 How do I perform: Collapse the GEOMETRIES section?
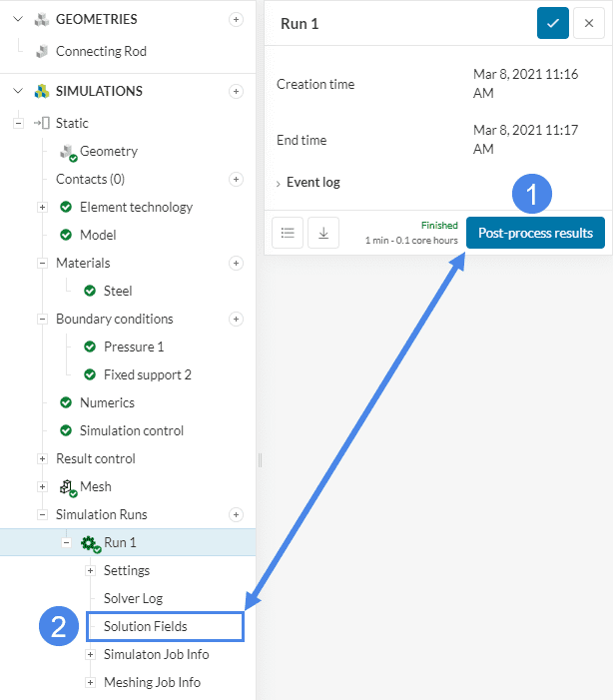click(17, 19)
